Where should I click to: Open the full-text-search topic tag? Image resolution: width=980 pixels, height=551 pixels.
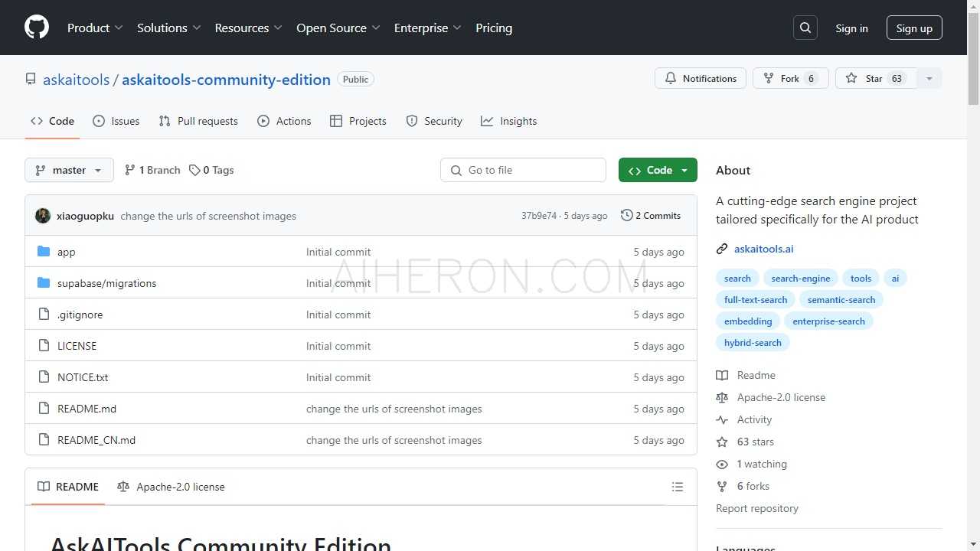pos(756,300)
